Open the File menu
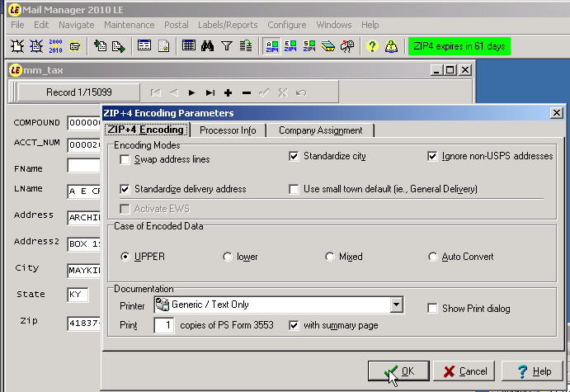570x392 pixels. [17, 25]
